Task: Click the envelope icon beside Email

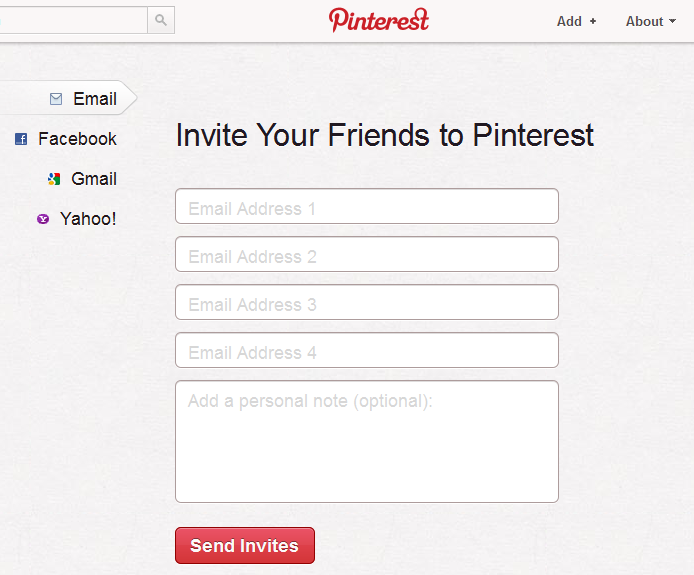Action: (56, 99)
